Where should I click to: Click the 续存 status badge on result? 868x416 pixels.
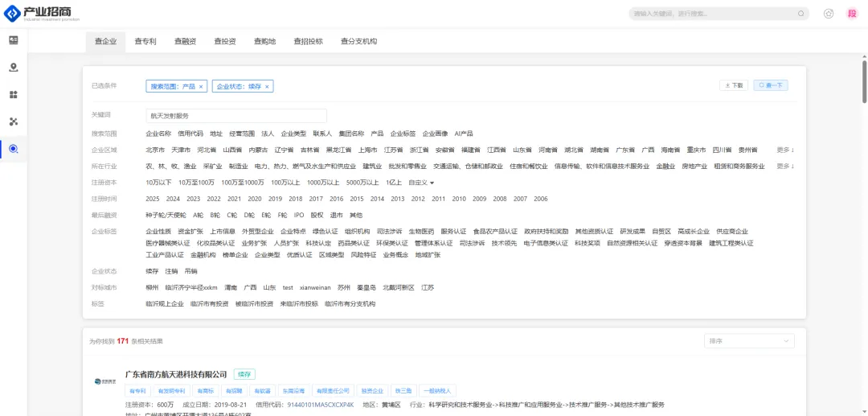coord(244,374)
